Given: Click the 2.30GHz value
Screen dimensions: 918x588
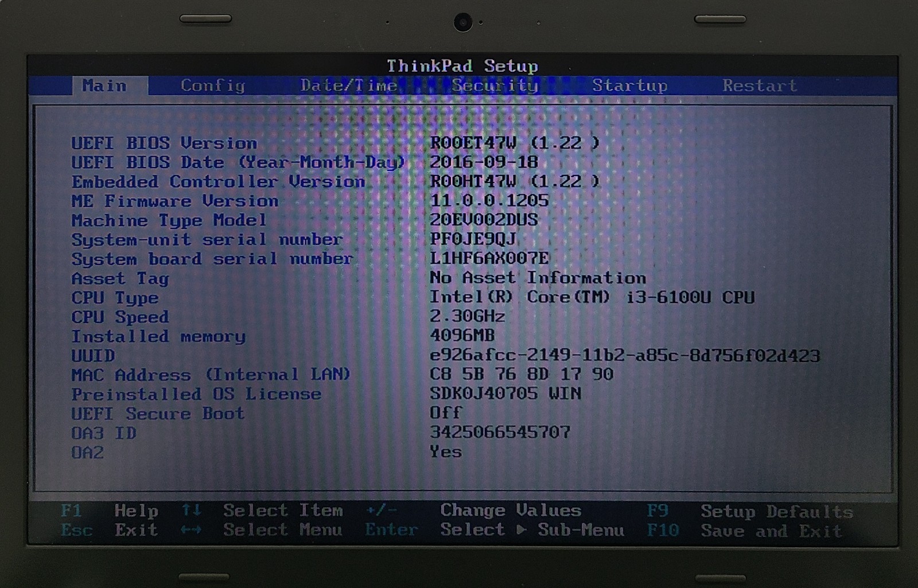Looking at the screenshot, I should point(468,316).
